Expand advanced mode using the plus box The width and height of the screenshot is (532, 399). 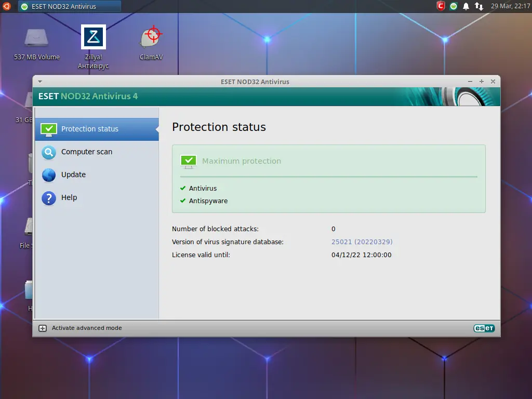[43, 328]
